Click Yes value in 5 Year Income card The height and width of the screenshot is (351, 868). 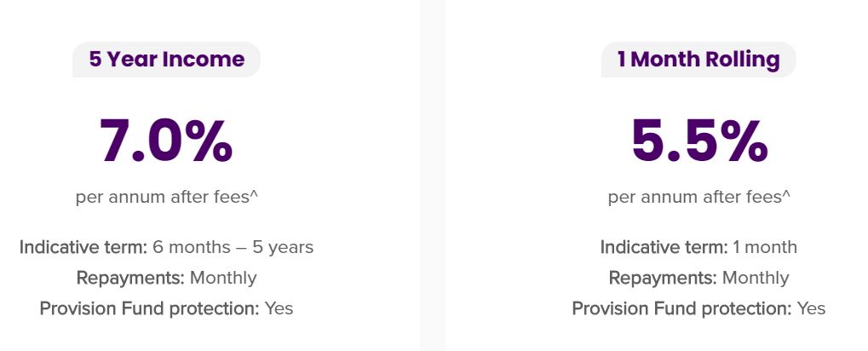coord(279,308)
